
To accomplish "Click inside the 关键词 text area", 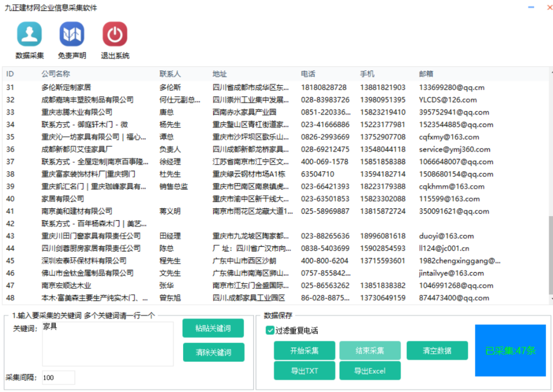I will click(107, 343).
